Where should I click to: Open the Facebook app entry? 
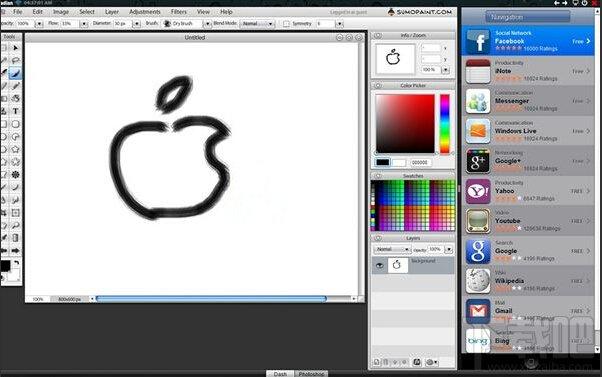(x=528, y=41)
